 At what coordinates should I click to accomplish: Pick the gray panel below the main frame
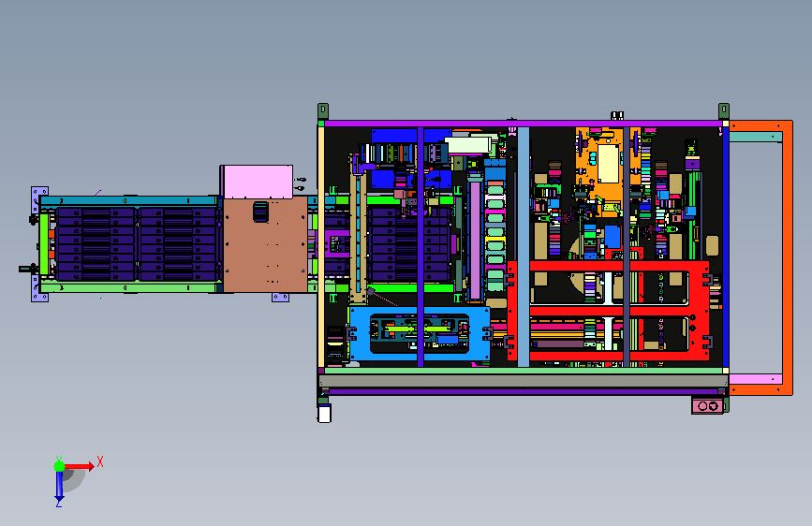pyautogui.click(x=524, y=381)
